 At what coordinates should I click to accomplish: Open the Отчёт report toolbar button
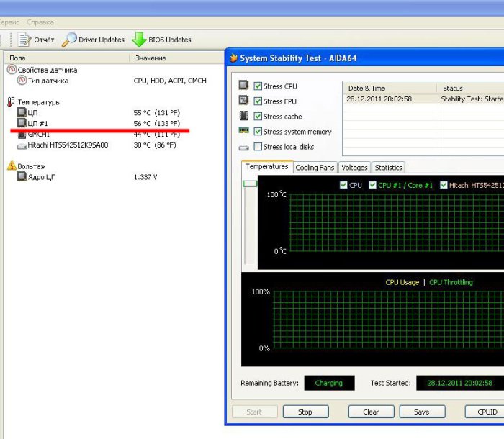click(36, 40)
